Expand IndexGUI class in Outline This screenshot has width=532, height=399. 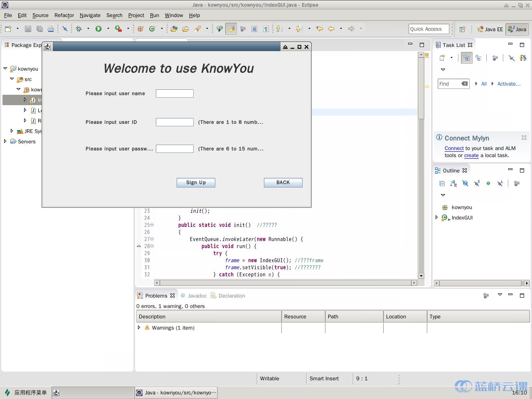coord(436,217)
